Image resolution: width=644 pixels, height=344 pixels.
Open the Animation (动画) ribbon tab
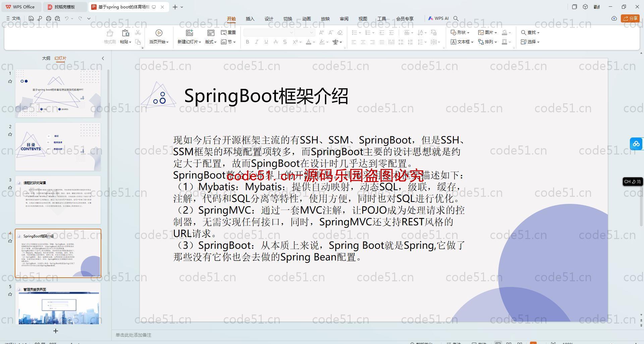(x=307, y=19)
